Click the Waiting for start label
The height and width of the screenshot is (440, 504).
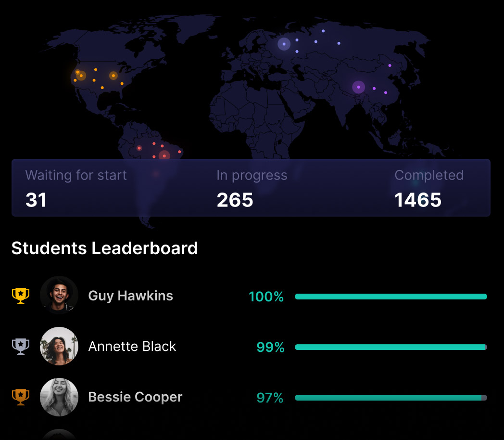click(x=76, y=175)
